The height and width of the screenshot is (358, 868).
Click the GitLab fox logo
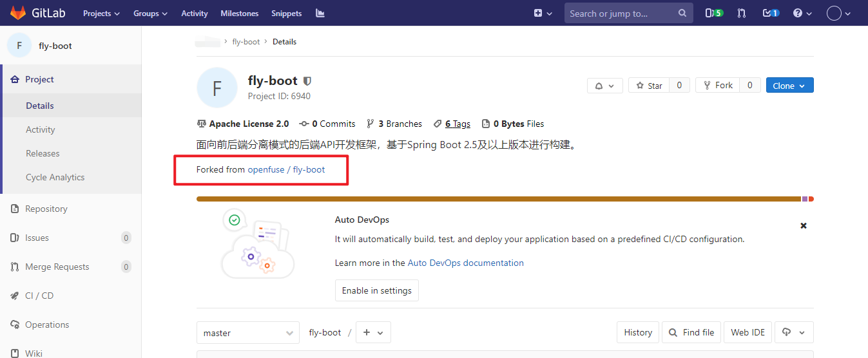coord(18,13)
